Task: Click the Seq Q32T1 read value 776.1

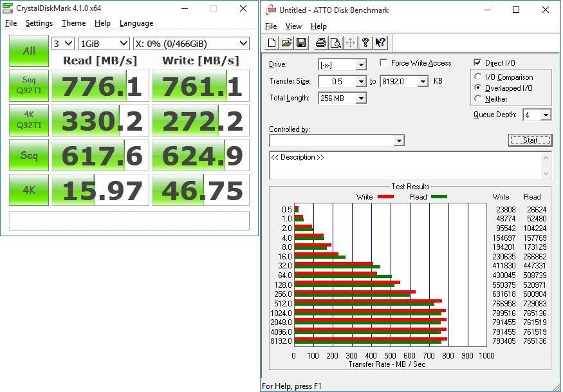Action: [x=100, y=86]
